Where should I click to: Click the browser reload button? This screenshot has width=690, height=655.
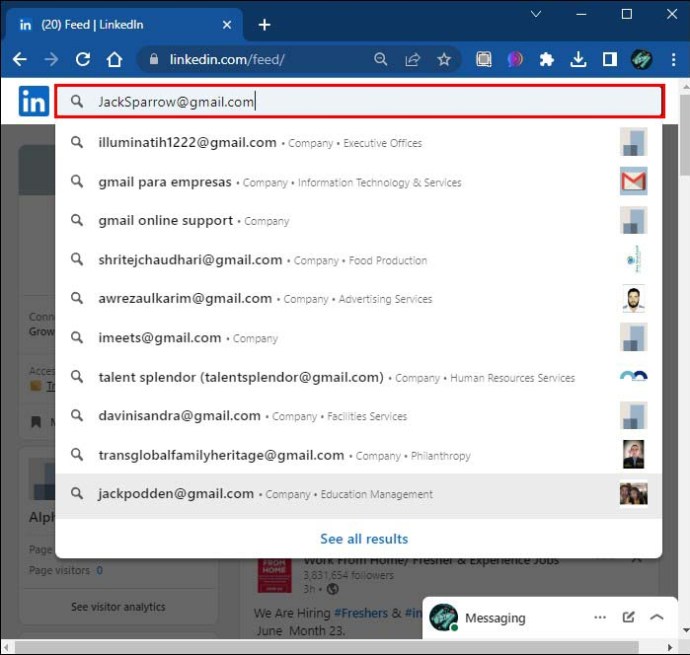83,59
